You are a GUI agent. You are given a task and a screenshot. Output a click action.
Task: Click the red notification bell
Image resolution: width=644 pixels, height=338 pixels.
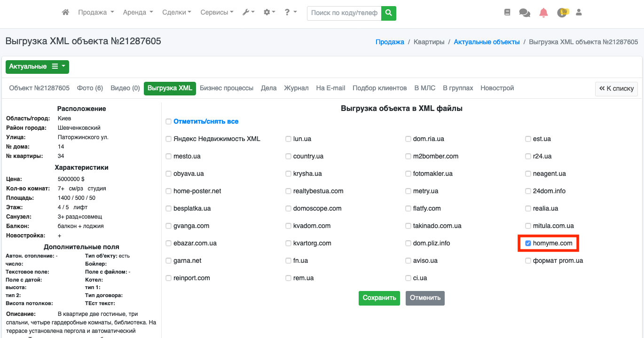(543, 13)
